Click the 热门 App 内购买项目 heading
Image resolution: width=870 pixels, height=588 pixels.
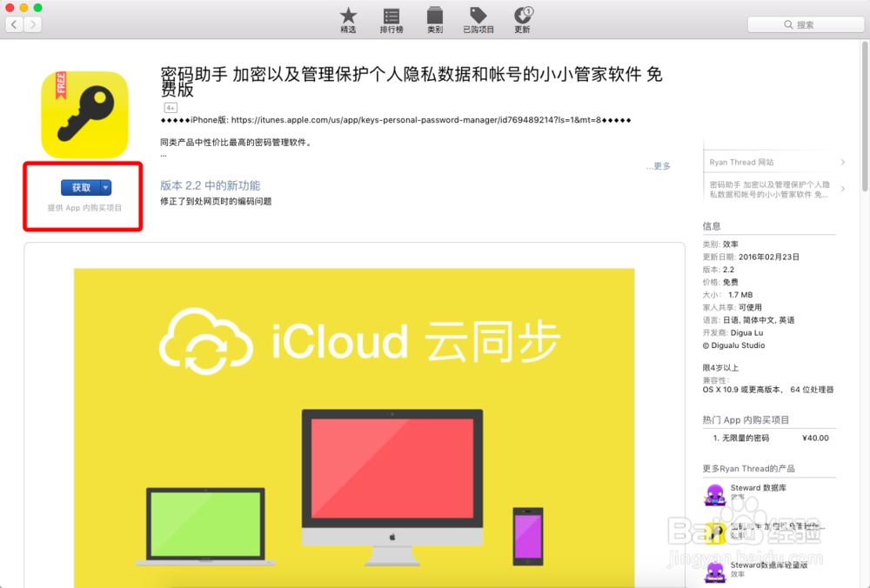coord(746,420)
